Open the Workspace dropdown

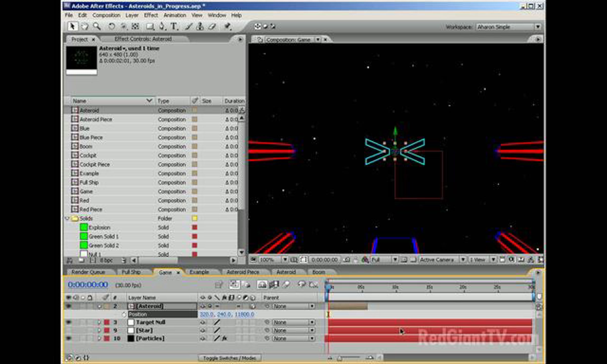508,27
